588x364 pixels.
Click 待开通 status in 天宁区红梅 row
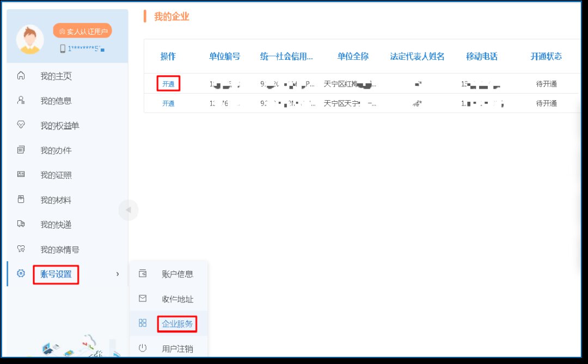[547, 84]
